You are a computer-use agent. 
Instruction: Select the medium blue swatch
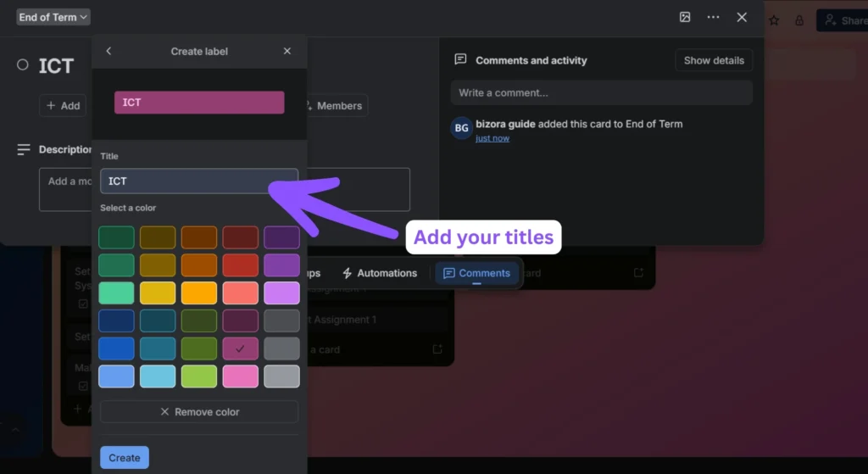point(116,349)
